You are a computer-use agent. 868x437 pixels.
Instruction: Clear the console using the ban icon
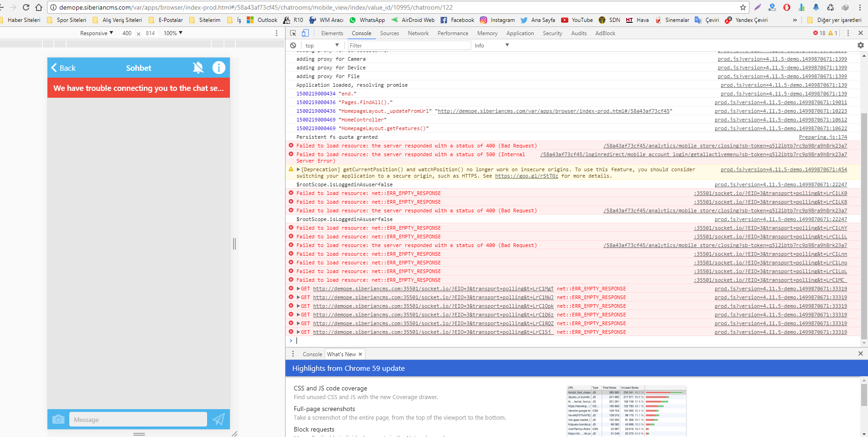point(293,45)
